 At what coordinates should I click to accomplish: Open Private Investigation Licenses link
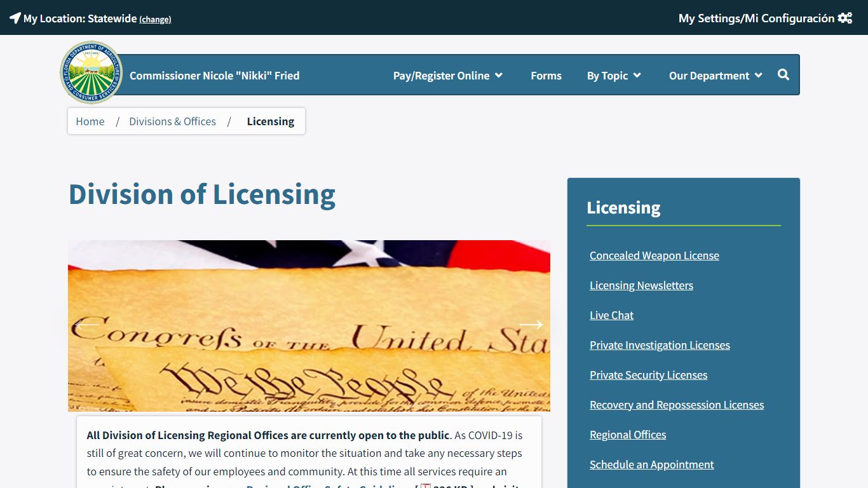click(x=660, y=345)
